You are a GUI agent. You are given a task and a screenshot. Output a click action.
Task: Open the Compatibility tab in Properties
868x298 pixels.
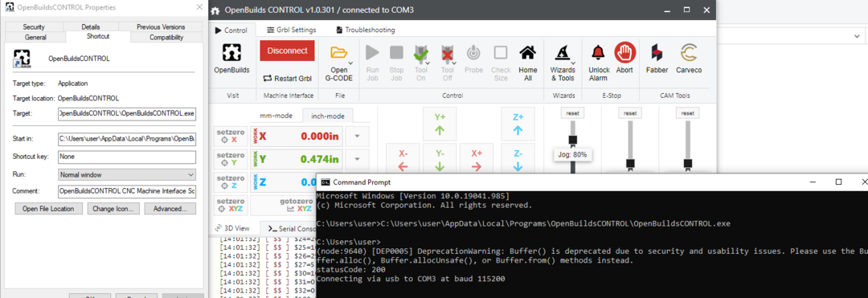[166, 37]
